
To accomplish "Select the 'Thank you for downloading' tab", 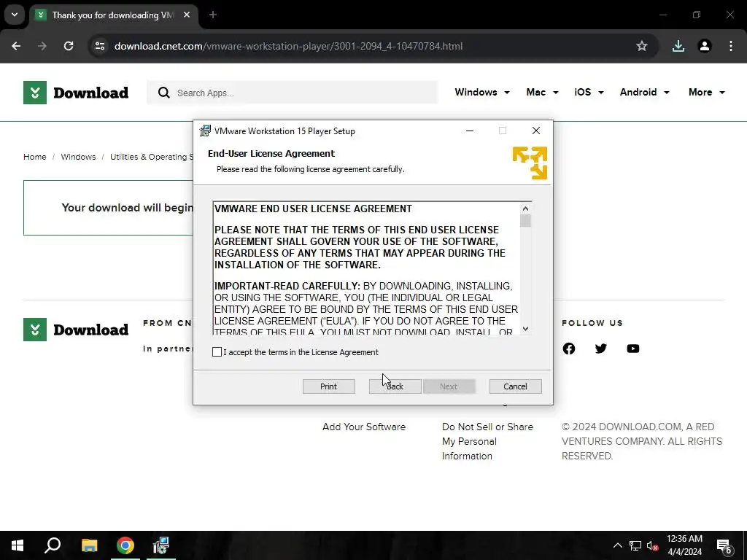I will point(113,15).
